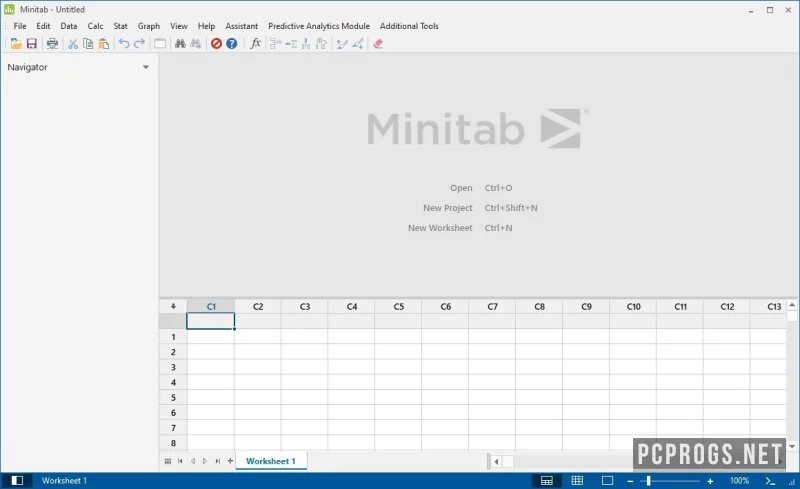Click the Open link in the start pane
This screenshot has width=800, height=489.
click(x=461, y=188)
